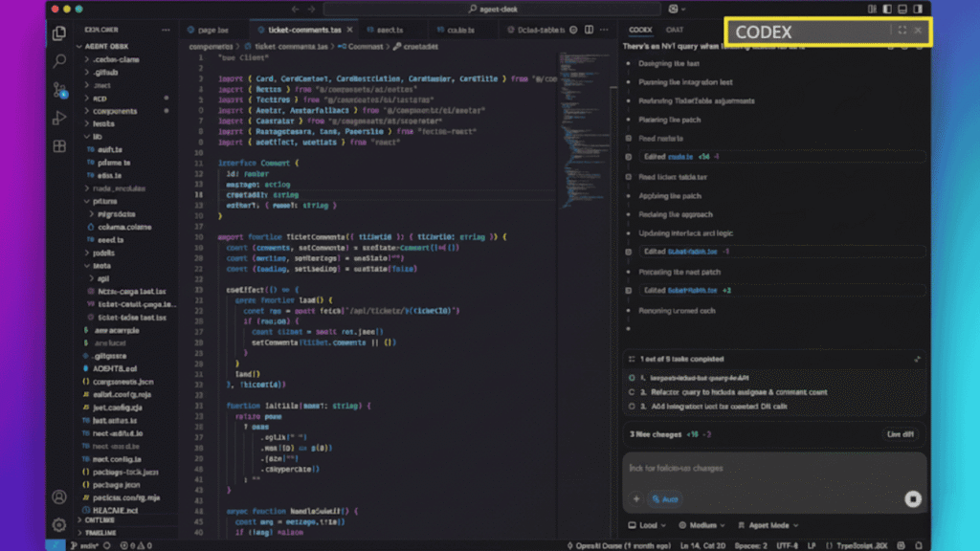Click the Live diff button
Viewport: 980px width, 551px height.
[901, 434]
